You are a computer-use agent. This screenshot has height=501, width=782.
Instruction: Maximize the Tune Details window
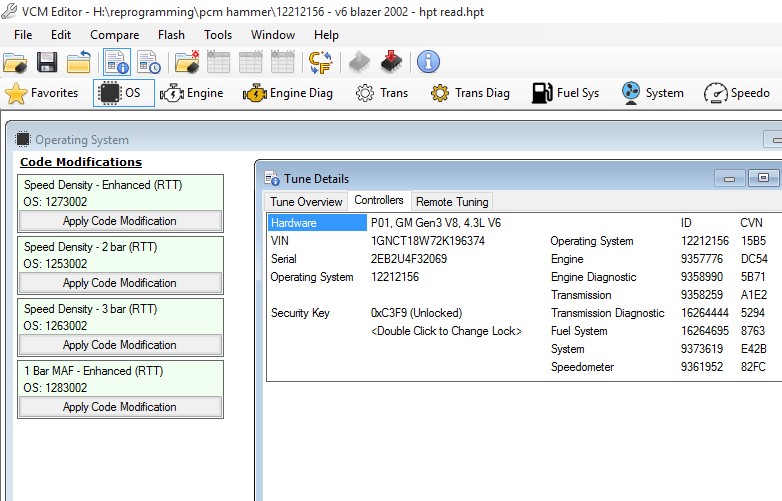click(x=763, y=178)
